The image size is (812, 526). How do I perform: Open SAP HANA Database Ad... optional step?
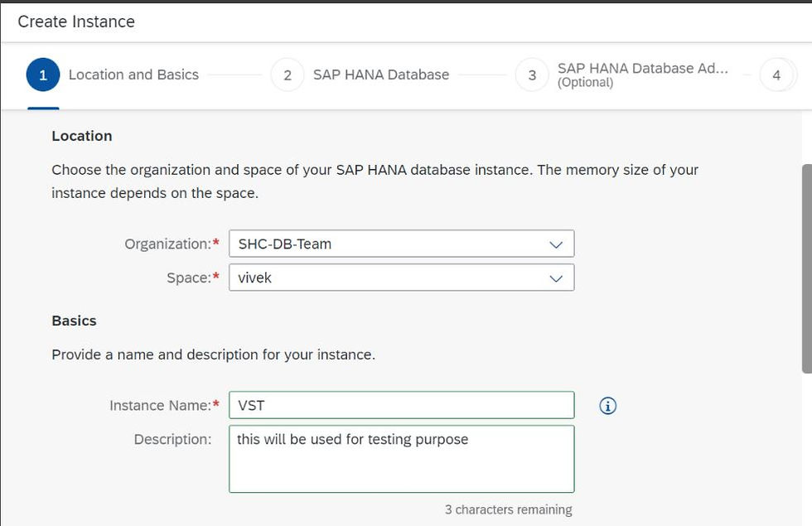[x=643, y=75]
